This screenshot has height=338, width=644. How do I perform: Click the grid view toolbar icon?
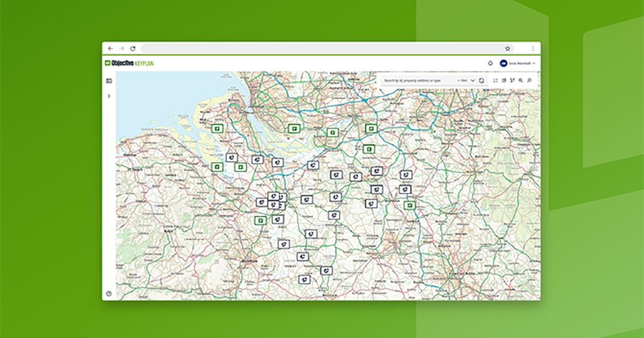[x=495, y=80]
